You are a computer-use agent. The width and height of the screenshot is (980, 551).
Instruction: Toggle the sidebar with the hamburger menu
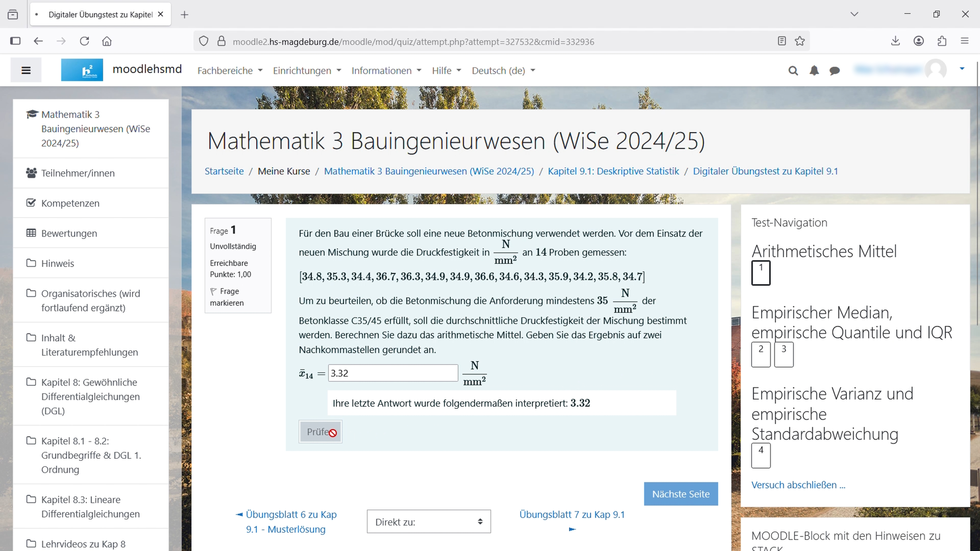pyautogui.click(x=26, y=70)
